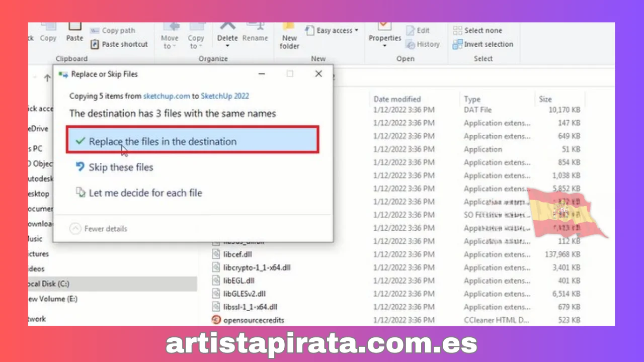The image size is (644, 362).
Task: Open the sketchup.com source link
Action: coord(167,96)
